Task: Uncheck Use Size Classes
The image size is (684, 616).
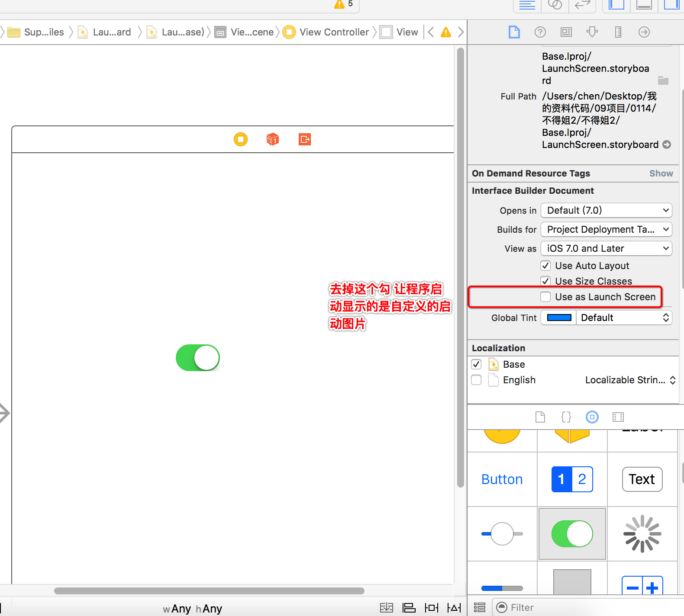Action: (x=545, y=281)
